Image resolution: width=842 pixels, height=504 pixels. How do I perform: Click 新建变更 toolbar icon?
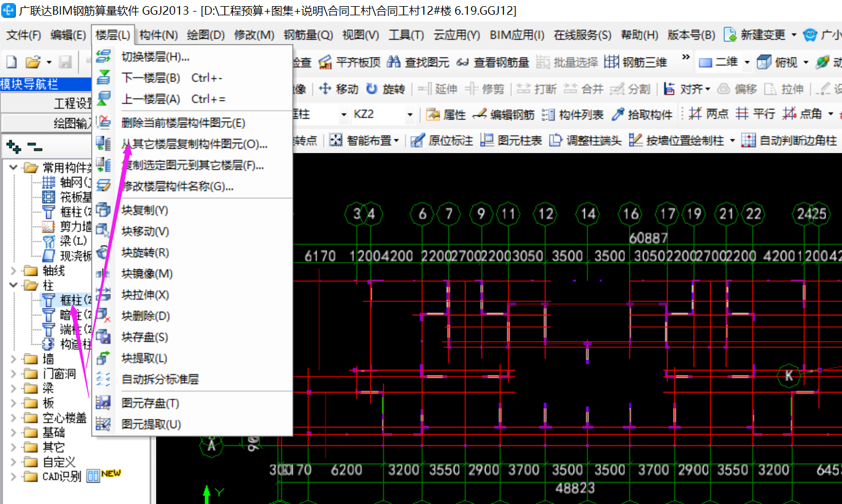coord(730,35)
